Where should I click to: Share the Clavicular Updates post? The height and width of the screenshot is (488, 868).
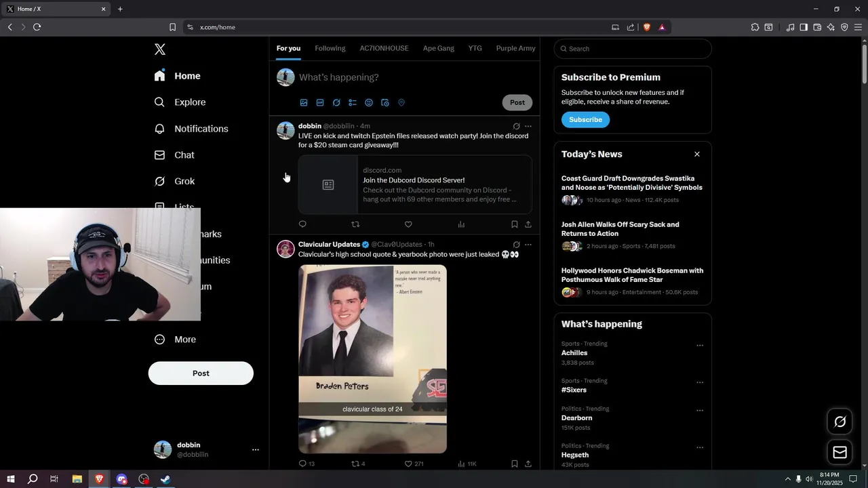pyautogui.click(x=528, y=464)
